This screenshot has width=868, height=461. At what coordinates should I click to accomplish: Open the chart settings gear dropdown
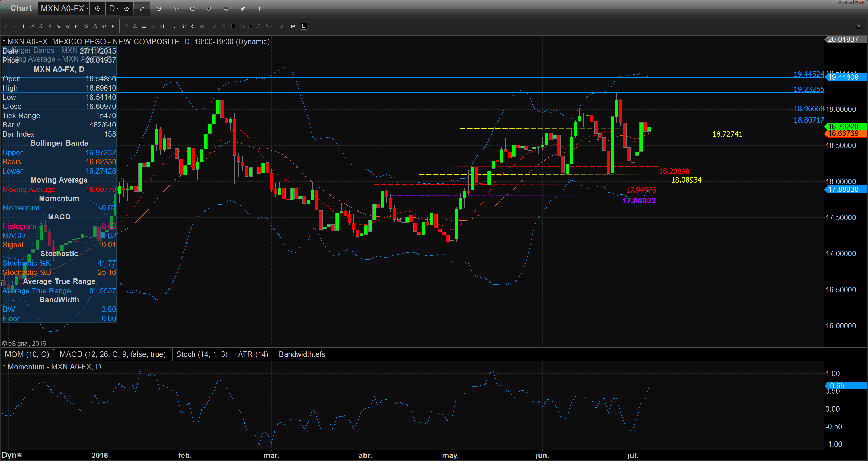tap(97, 8)
